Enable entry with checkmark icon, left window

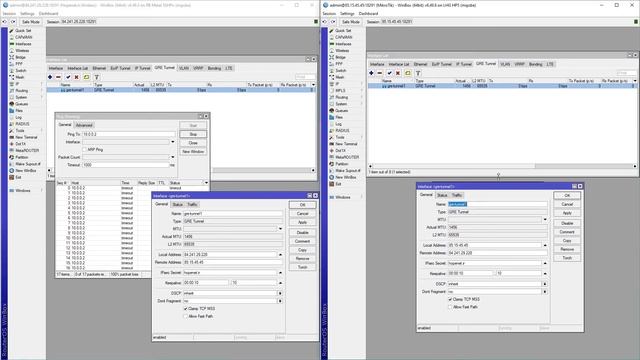tap(68, 77)
